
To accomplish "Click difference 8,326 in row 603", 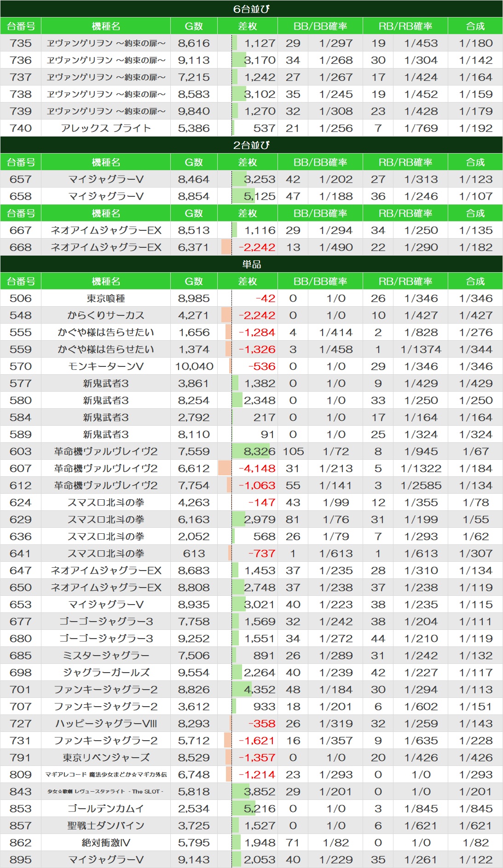I will [x=260, y=451].
